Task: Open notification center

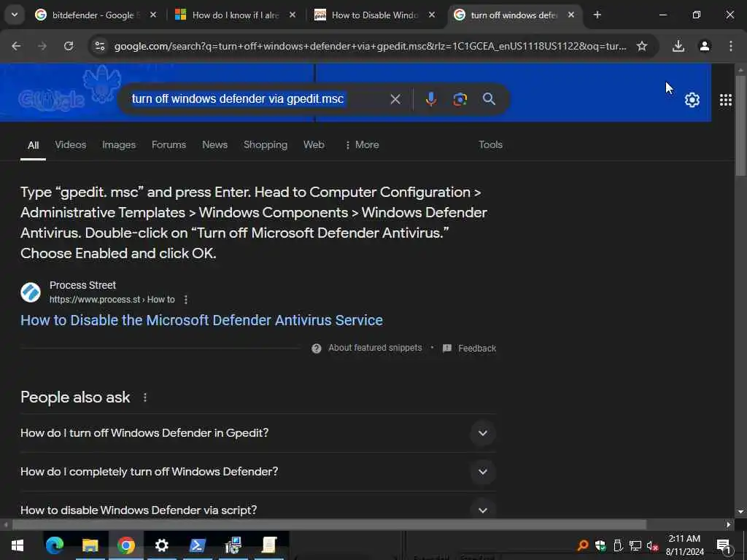Action: click(724, 545)
